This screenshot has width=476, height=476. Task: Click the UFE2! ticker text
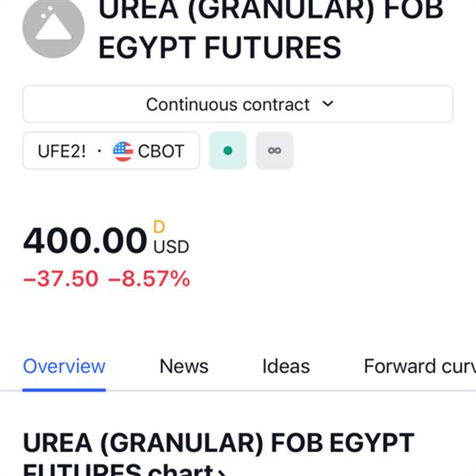[62, 152]
